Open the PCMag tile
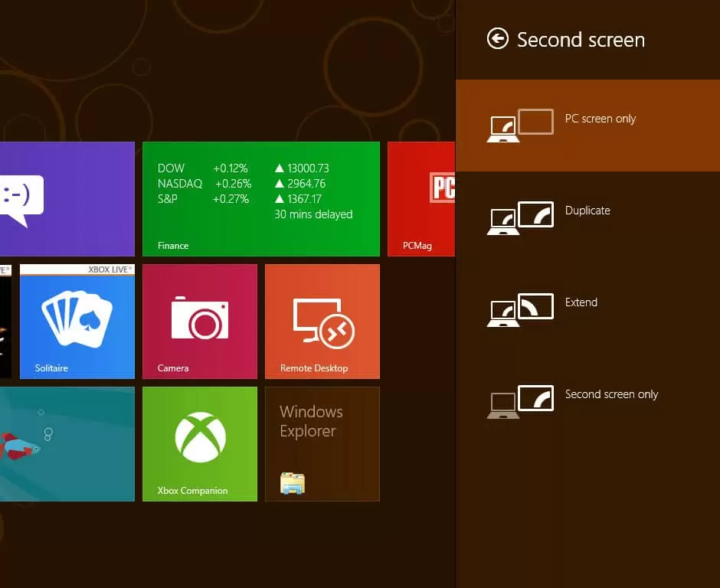720x588 pixels. point(421,199)
